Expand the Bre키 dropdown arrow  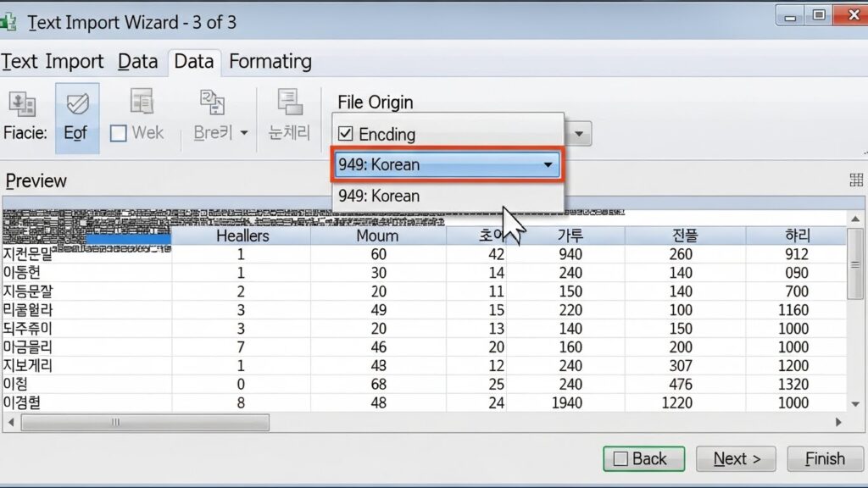(x=244, y=133)
